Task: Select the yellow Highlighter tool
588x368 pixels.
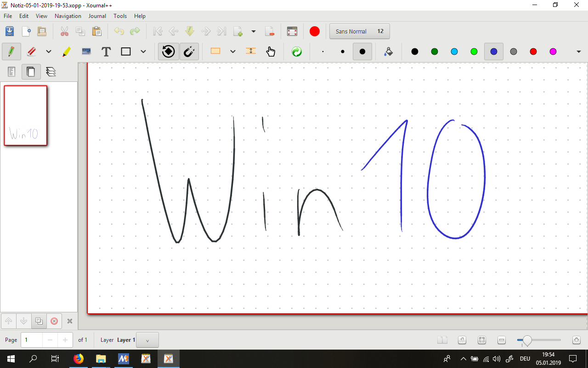Action: tap(67, 52)
